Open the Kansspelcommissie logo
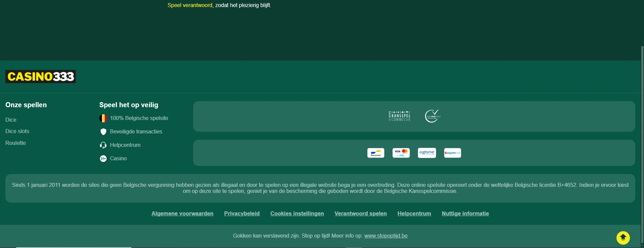Screen dimensions: 644x248 click(x=400, y=116)
